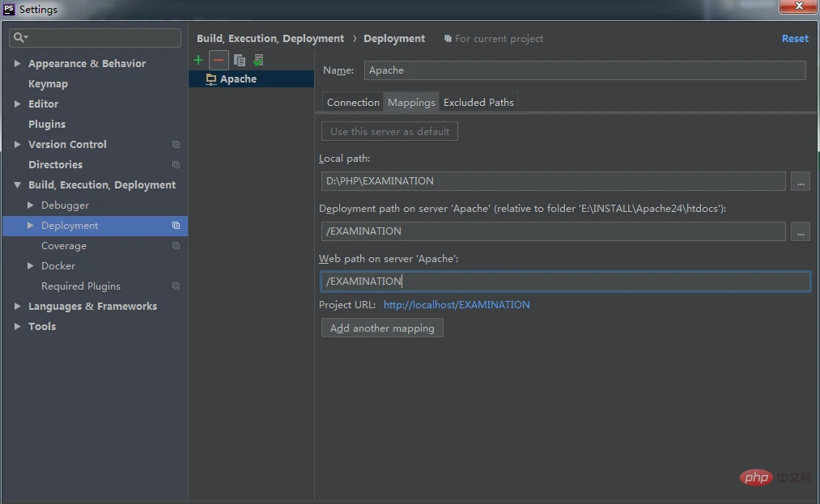
Task: Select Coverage in settings tree
Action: coord(64,246)
